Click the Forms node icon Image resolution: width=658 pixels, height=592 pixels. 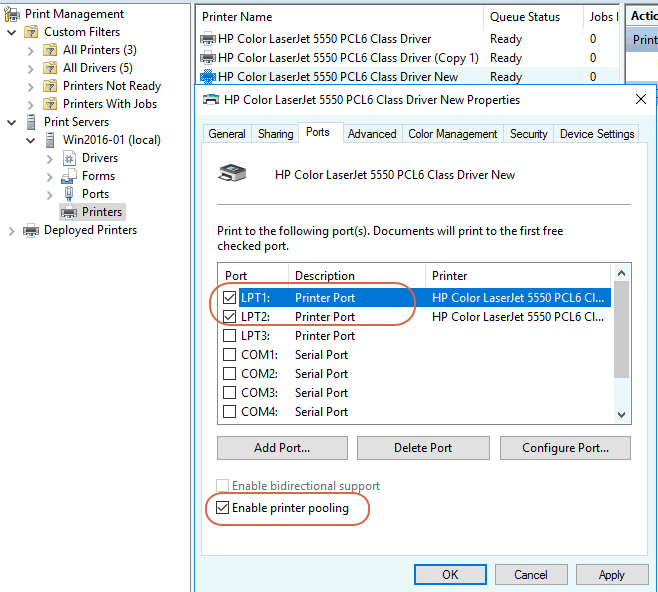[69, 176]
